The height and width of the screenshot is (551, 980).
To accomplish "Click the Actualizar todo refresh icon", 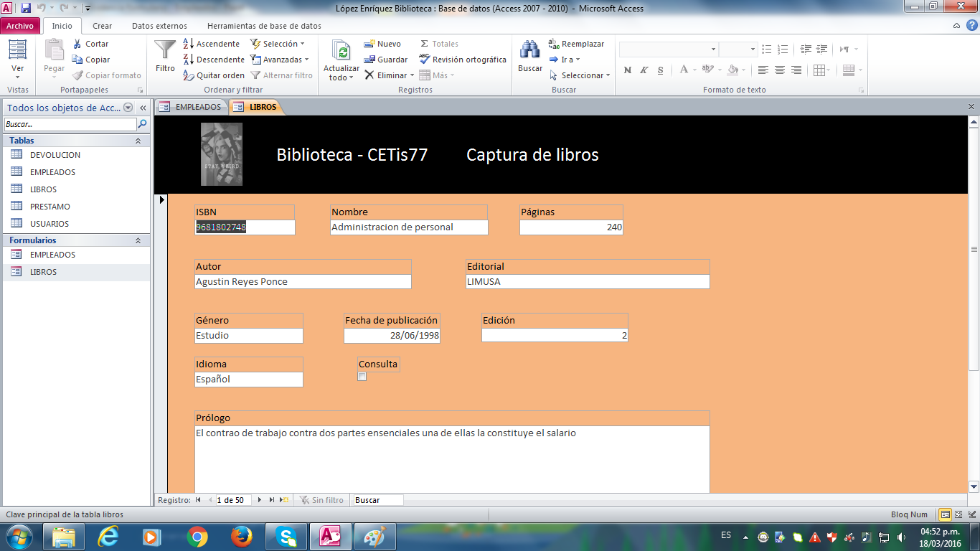I will point(341,52).
